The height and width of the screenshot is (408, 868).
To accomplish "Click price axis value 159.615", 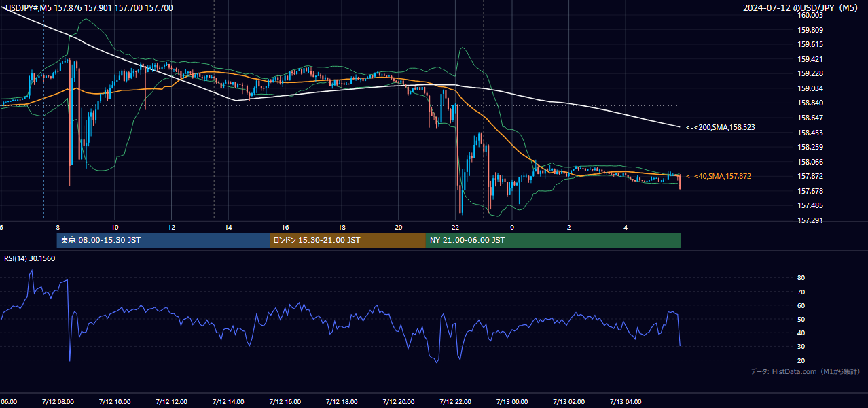I will 810,44.
